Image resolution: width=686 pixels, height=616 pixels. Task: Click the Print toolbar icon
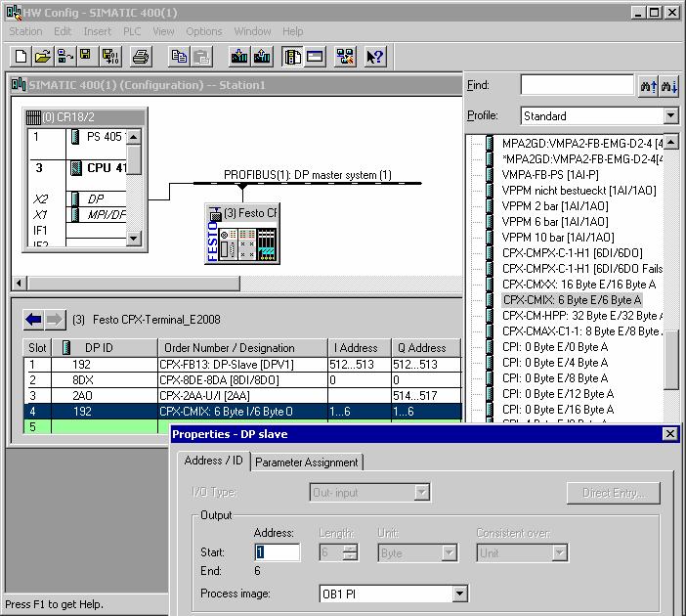[x=141, y=57]
